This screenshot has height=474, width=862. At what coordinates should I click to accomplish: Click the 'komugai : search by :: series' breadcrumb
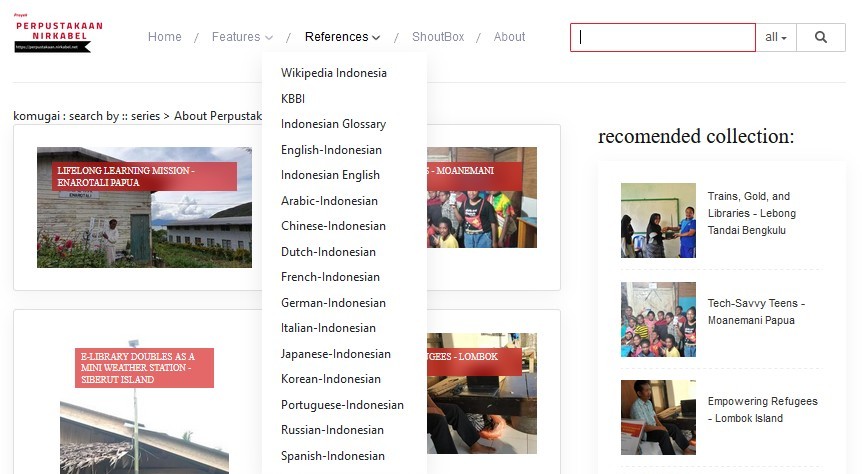click(86, 116)
